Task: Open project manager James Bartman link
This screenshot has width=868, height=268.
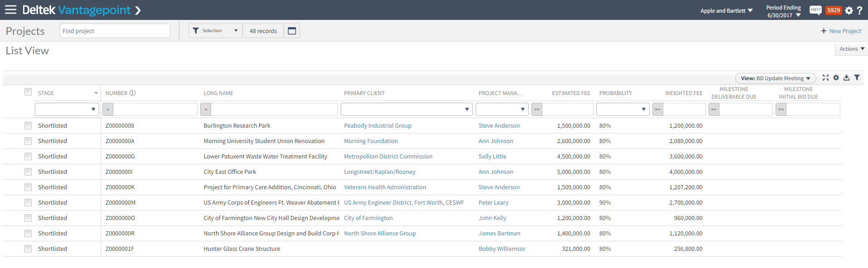Action: click(x=499, y=233)
